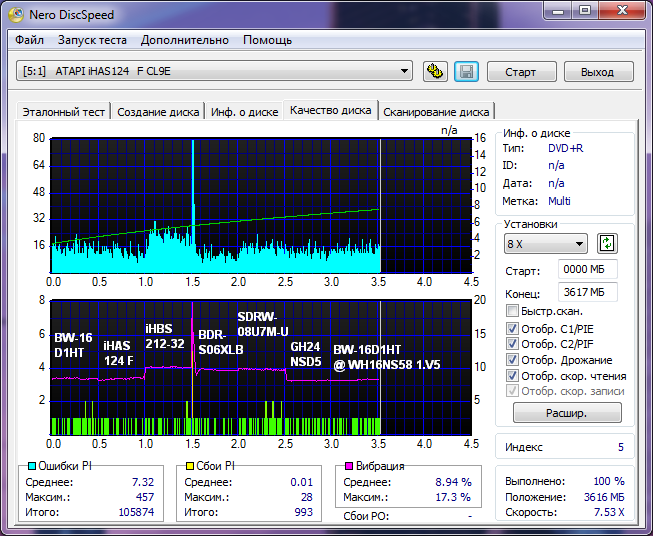Click the cyan Ошибки PI legend swatch

(30, 466)
